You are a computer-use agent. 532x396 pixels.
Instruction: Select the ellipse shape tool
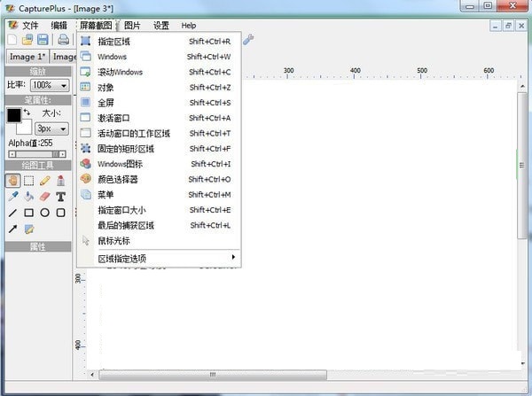click(x=45, y=213)
